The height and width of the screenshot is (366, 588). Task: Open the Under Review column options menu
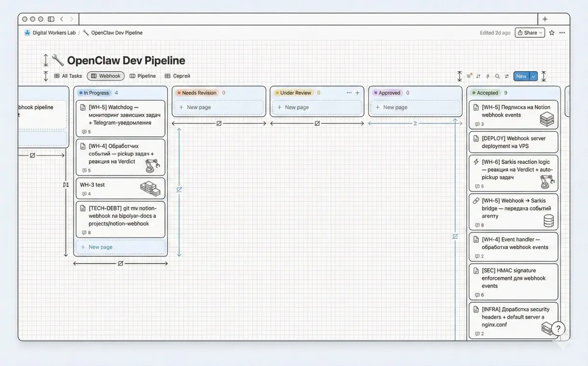click(349, 92)
